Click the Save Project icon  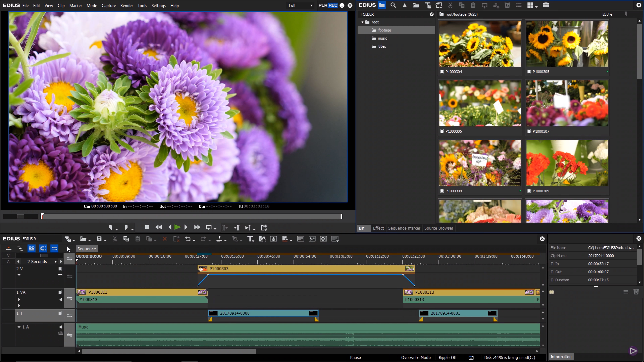[x=99, y=239]
